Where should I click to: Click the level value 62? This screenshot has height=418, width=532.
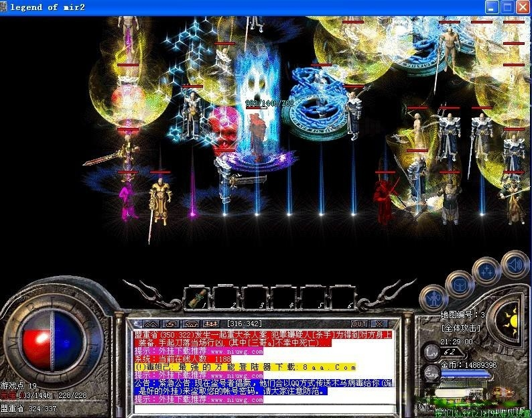coord(449,352)
